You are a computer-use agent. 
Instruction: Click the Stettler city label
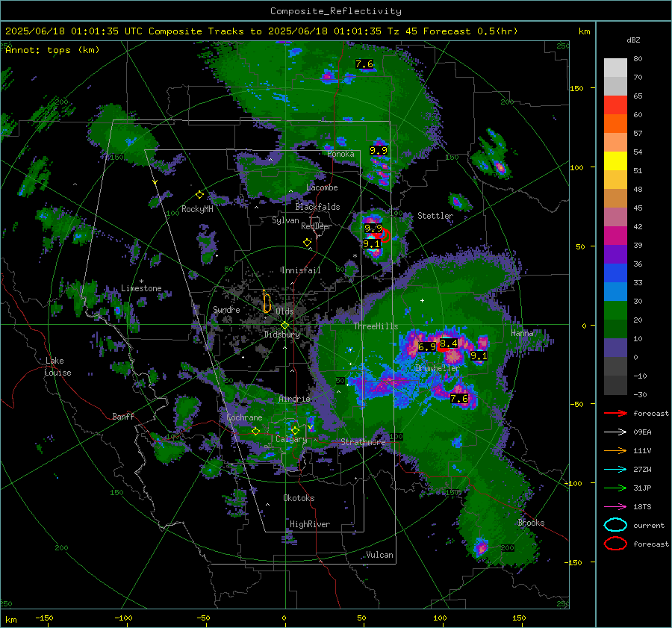435,216
